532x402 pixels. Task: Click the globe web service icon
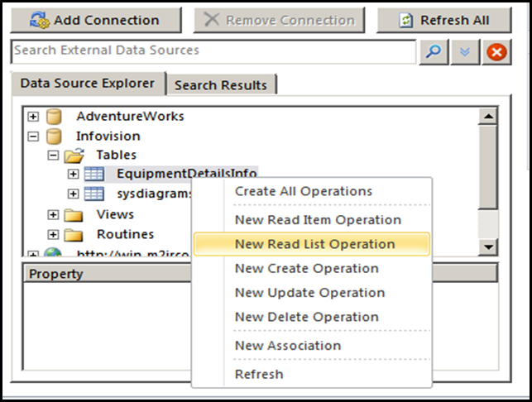53,253
